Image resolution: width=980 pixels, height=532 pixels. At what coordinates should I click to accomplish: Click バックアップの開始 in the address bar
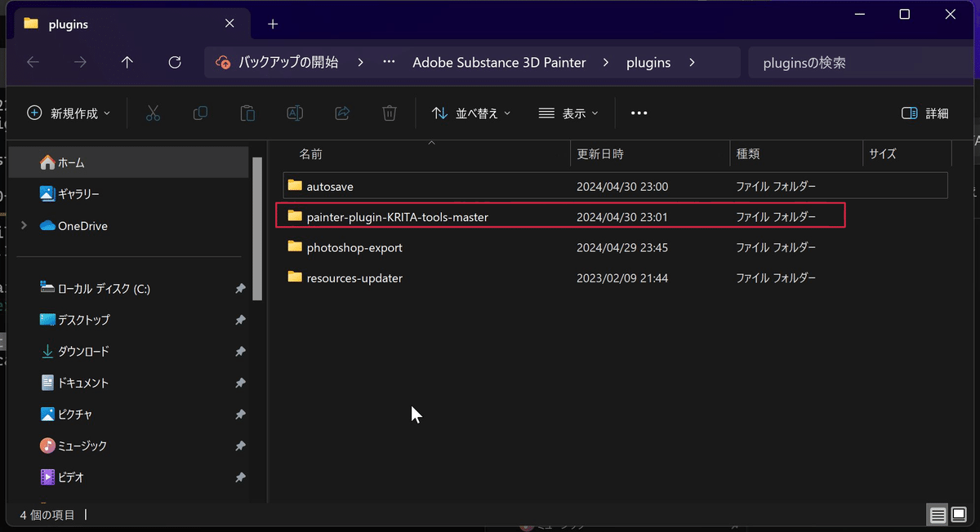[x=287, y=62]
